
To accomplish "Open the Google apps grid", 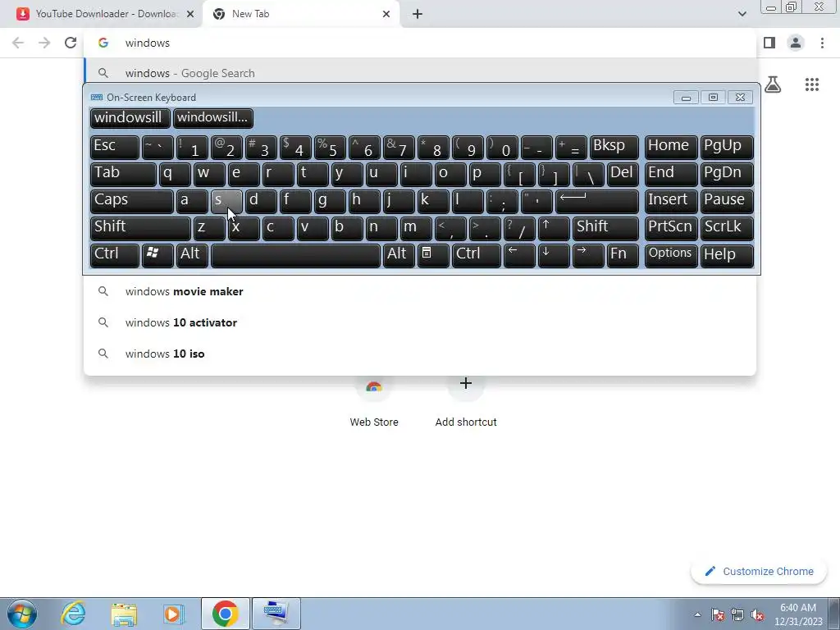I will pos(812,84).
